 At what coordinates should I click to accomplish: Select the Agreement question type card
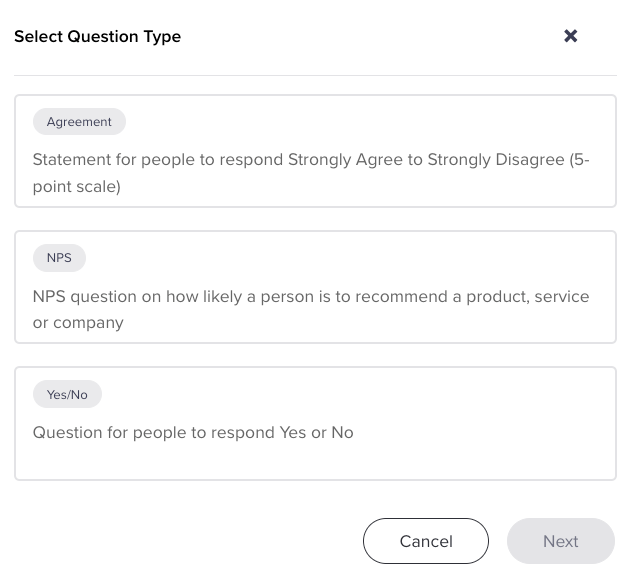(315, 151)
